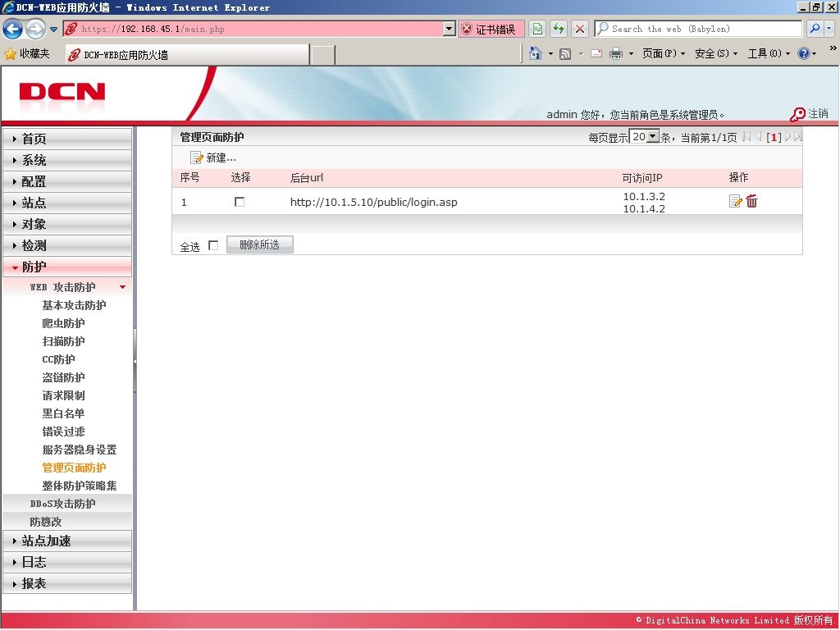Viewport: 840px width, 630px height.
Task: Open the 页面(P) menu
Action: [x=663, y=53]
